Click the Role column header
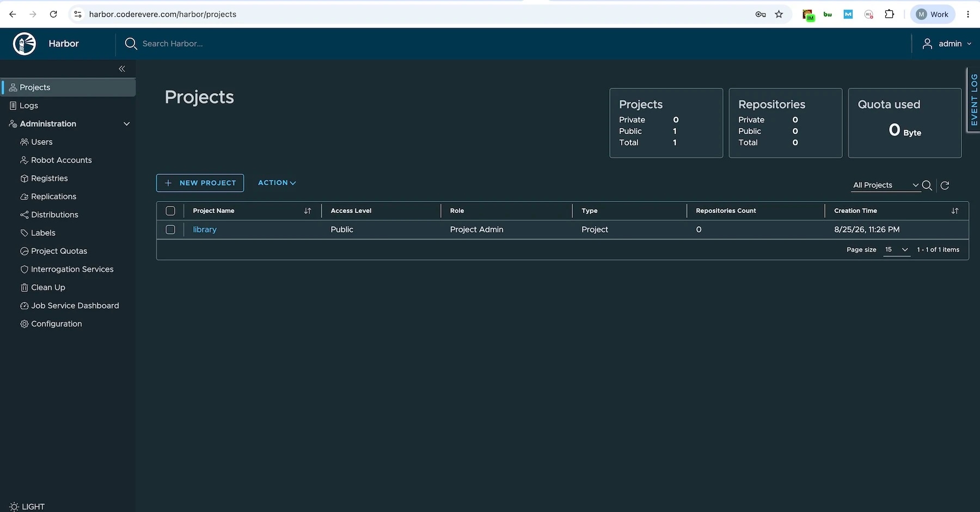Screen dimensions: 980x512 click(x=457, y=211)
